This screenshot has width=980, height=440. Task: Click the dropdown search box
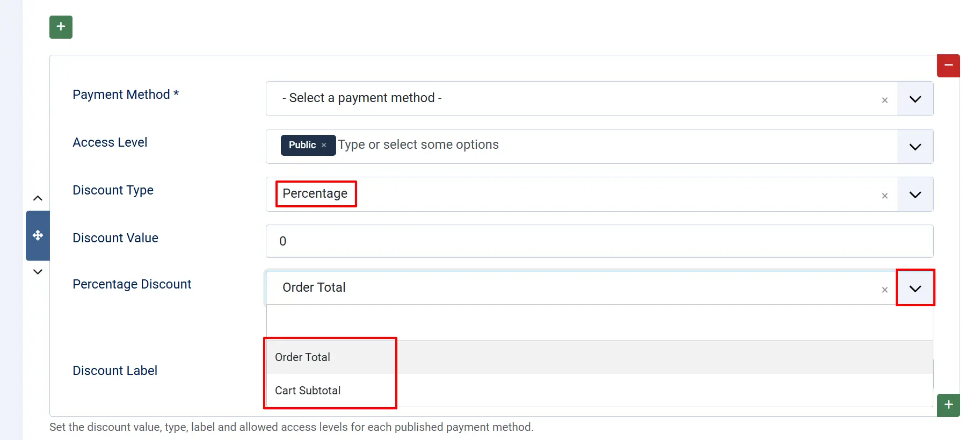(x=599, y=322)
